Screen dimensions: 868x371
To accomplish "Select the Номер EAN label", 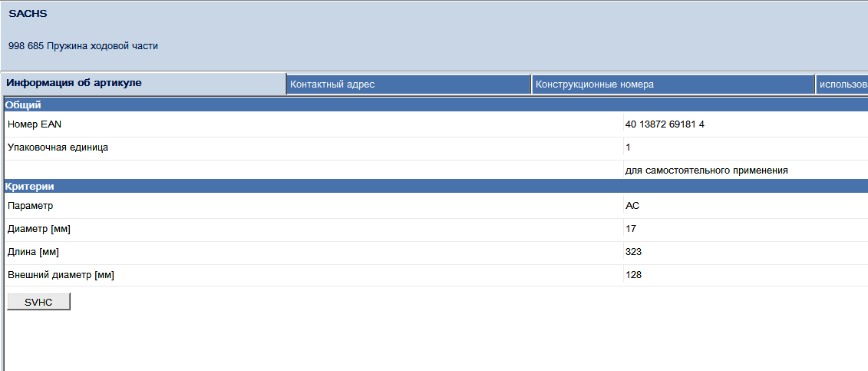I will pos(35,124).
